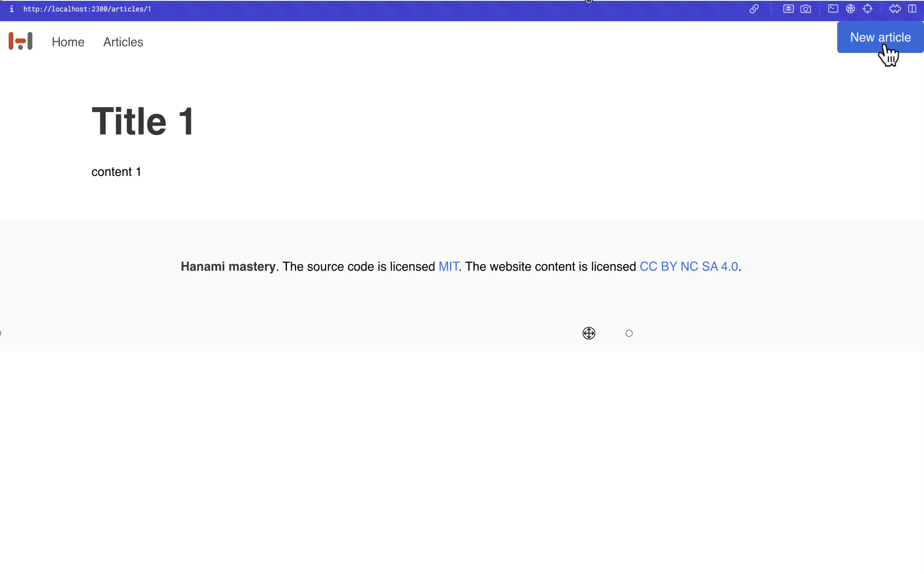Click the crosshair/target icon at bottom
The image size is (924, 574).
pyautogui.click(x=588, y=333)
